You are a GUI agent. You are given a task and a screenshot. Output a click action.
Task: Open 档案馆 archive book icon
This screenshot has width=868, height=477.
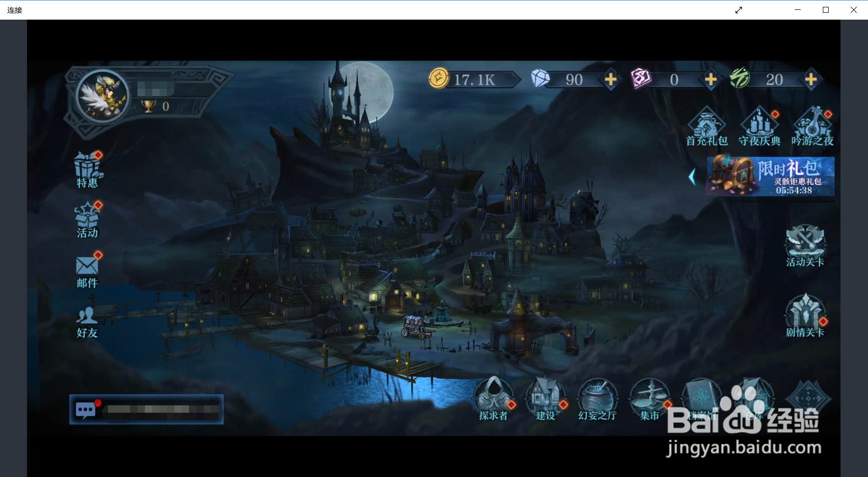pos(702,399)
